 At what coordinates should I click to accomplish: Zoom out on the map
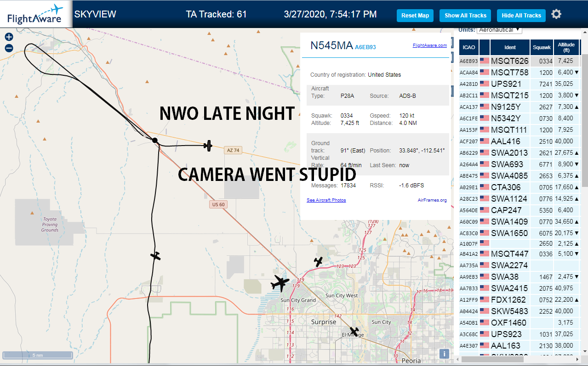[x=9, y=48]
